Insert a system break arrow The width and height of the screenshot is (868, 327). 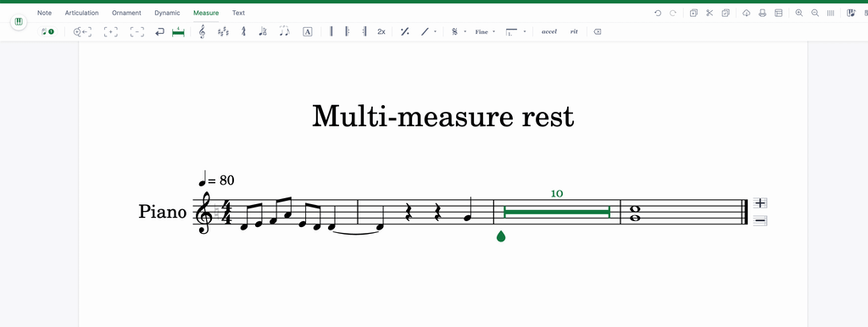click(159, 32)
